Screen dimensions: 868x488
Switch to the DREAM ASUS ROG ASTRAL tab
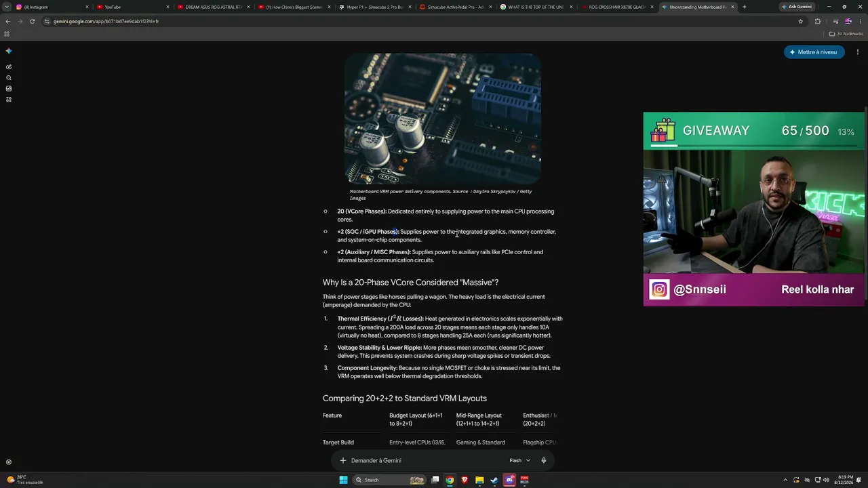pyautogui.click(x=213, y=7)
